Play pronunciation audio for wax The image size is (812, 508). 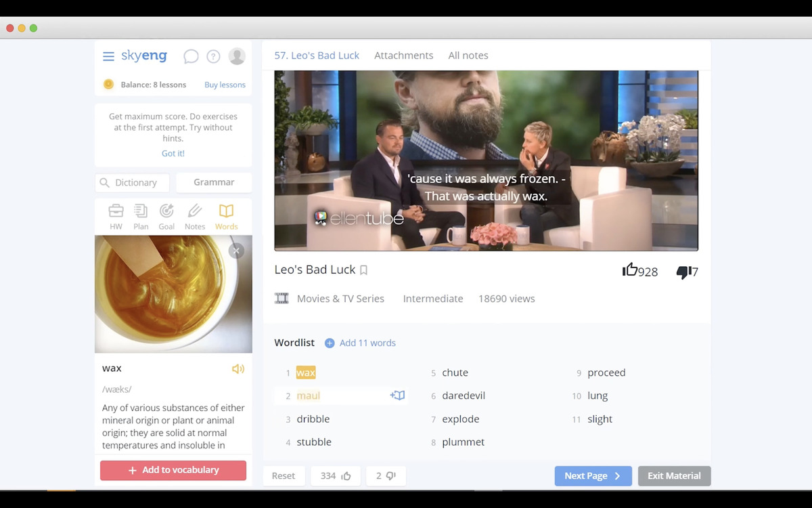(238, 369)
